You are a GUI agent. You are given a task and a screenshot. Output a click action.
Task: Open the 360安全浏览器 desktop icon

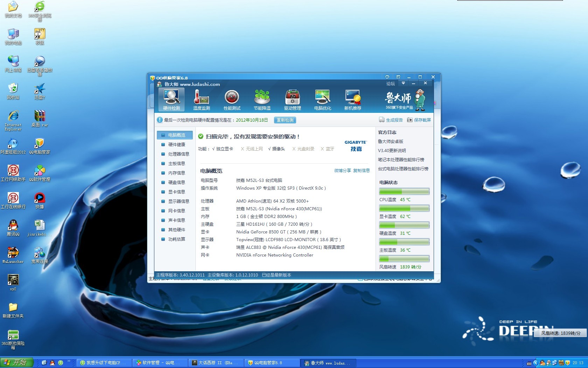coord(40,11)
